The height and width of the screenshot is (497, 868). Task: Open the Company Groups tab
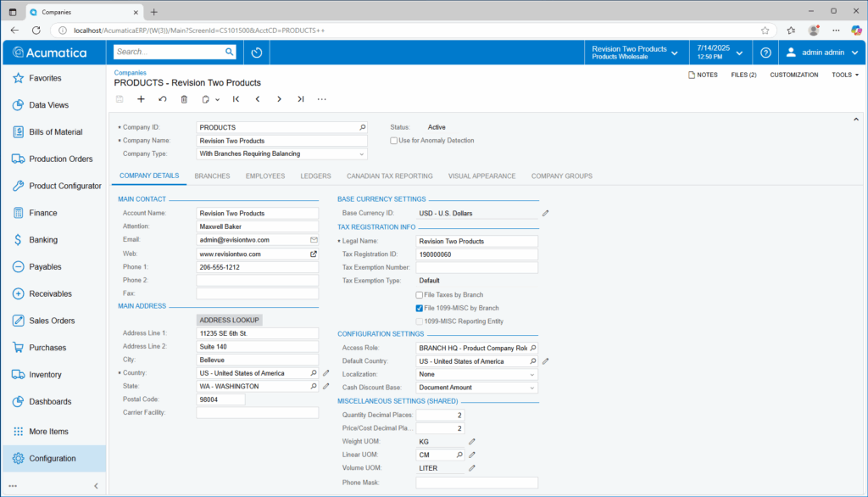[x=562, y=176]
